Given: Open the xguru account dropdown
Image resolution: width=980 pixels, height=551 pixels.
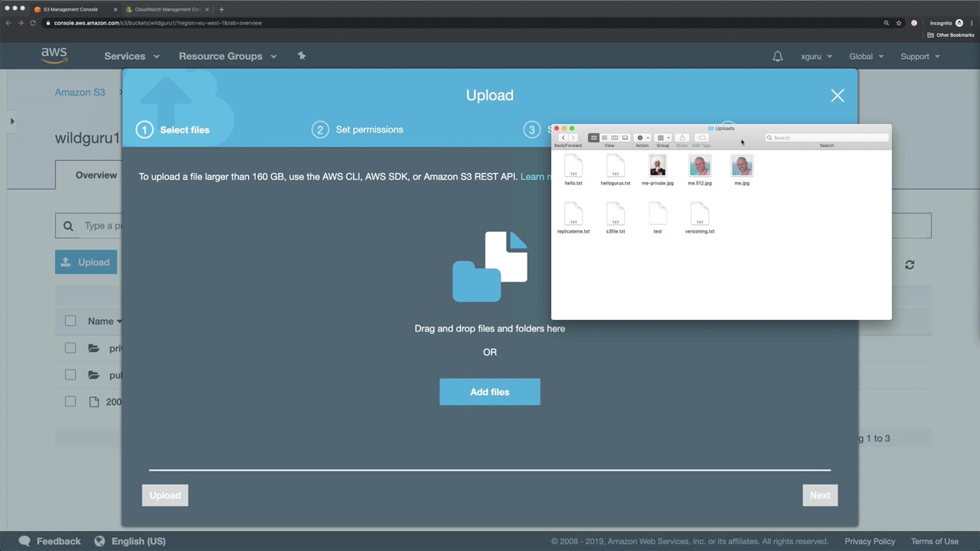Looking at the screenshot, I should 816,56.
